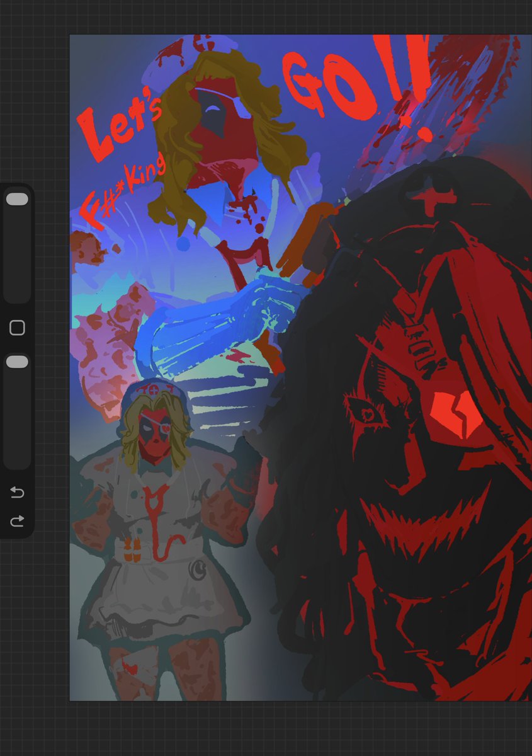Image resolution: width=532 pixels, height=756 pixels.
Task: Tap the undo arrow in the sidebar
Action: point(17,493)
